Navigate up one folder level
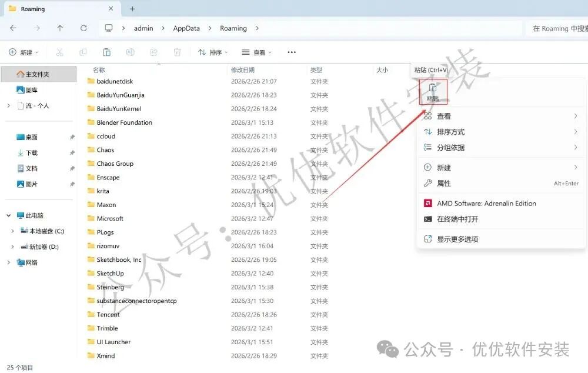 [x=60, y=28]
